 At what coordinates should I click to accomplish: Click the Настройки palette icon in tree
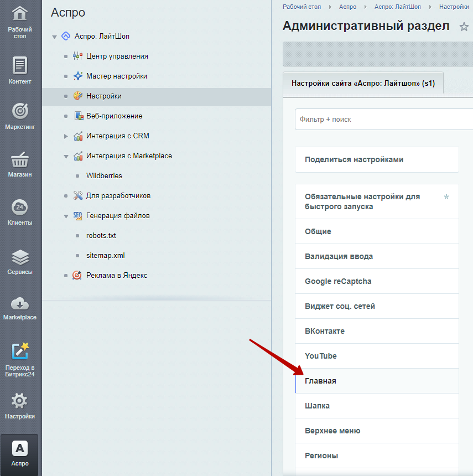click(x=77, y=96)
